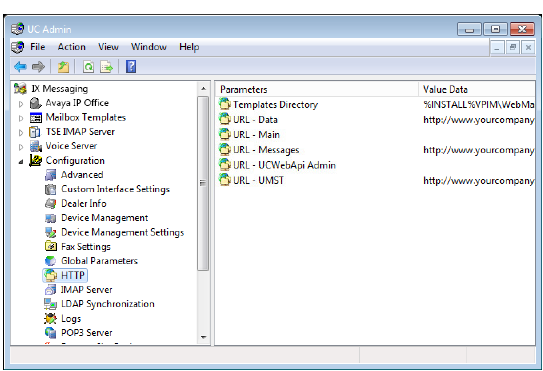Collapse the Configuration node
543x371 pixels.
[x=21, y=161]
